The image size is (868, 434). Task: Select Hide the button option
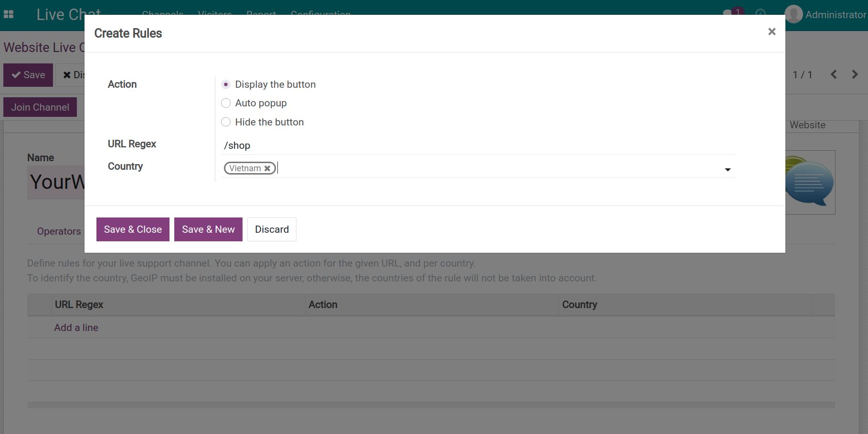coord(226,122)
